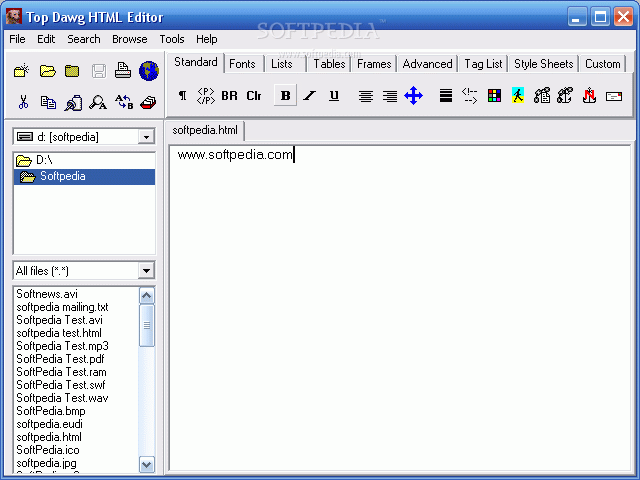The width and height of the screenshot is (640, 480).
Task: Open the Tools menu
Action: 172,39
